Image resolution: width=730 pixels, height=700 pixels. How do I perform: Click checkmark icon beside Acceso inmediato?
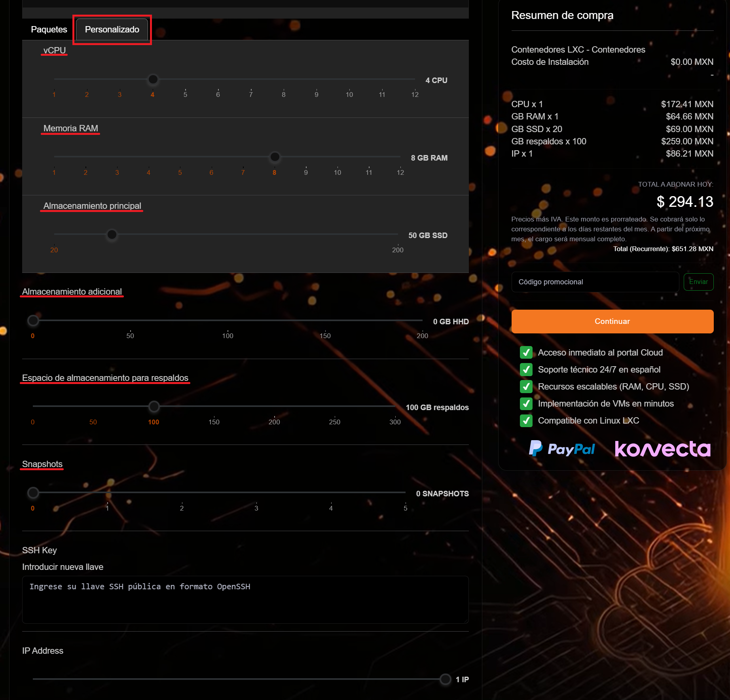point(526,352)
